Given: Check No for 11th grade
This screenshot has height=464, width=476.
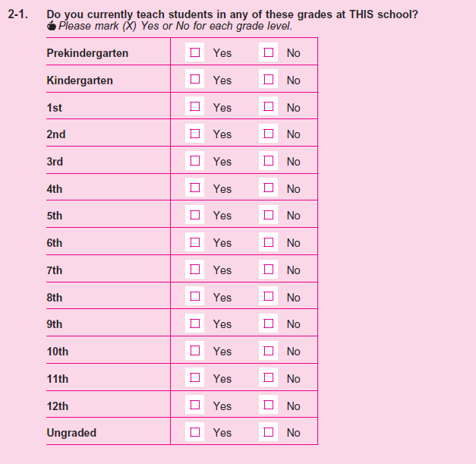Looking at the screenshot, I should pyautogui.click(x=268, y=377).
